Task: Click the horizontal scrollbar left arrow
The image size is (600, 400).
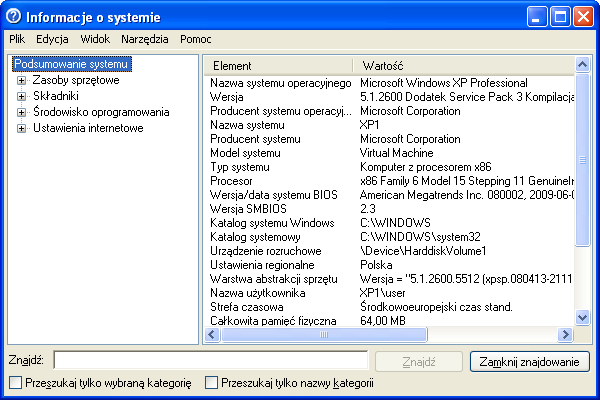Action: (x=212, y=335)
